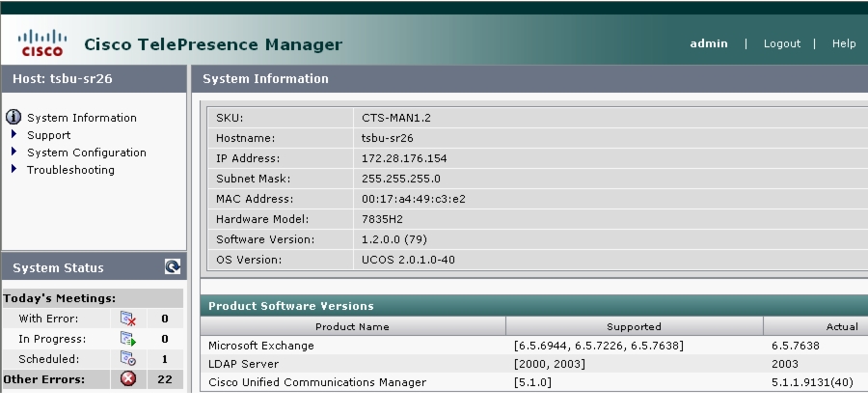Expand the Troubleshooting arrow
The height and width of the screenshot is (417, 868).
(x=14, y=168)
